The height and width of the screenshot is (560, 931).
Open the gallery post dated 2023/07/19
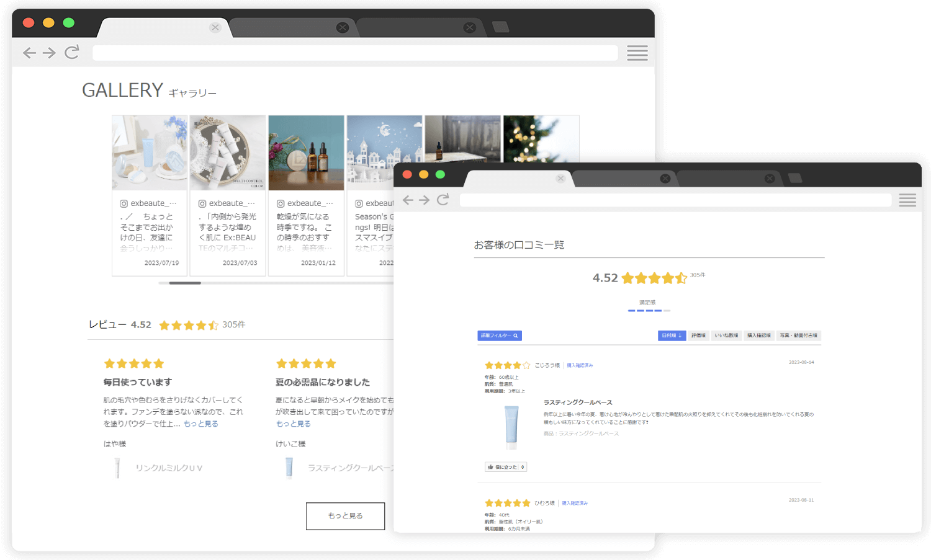[x=150, y=195]
